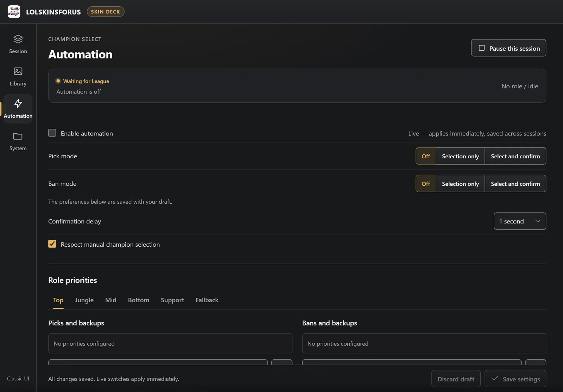The width and height of the screenshot is (563, 392).
Task: Set Ban mode to Select and confirm
Action: coord(515,183)
